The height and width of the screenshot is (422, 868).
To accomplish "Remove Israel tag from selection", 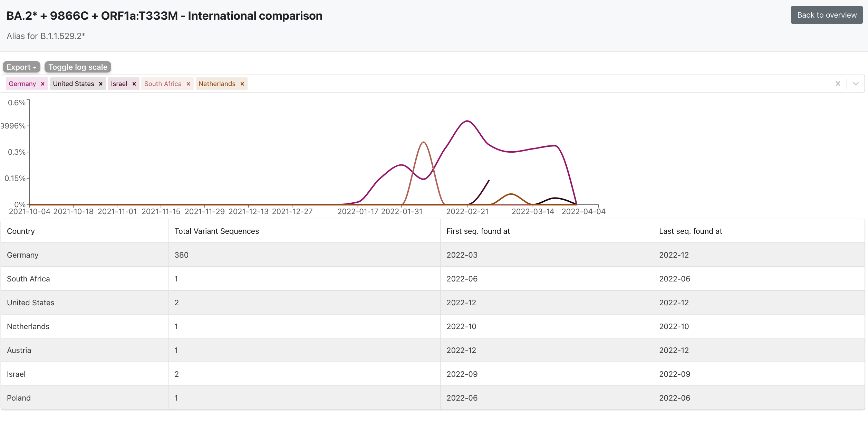I will [134, 84].
